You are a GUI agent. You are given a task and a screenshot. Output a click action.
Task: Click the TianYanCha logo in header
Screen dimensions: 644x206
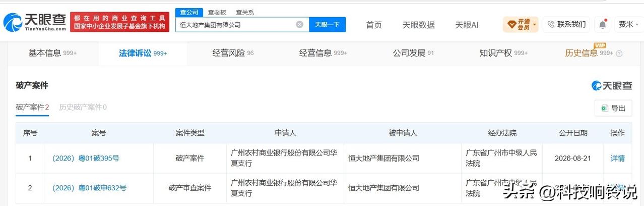pyautogui.click(x=35, y=22)
